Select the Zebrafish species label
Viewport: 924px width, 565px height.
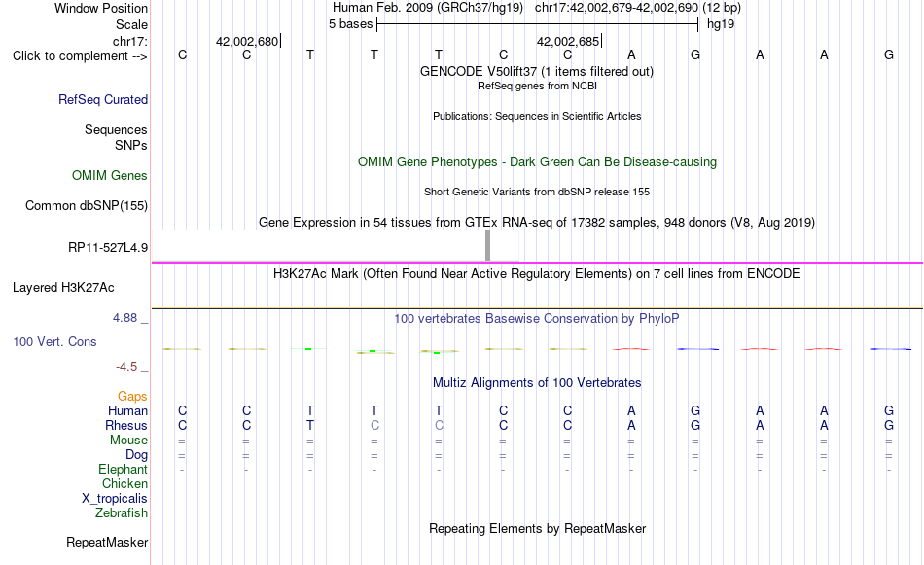[x=122, y=513]
